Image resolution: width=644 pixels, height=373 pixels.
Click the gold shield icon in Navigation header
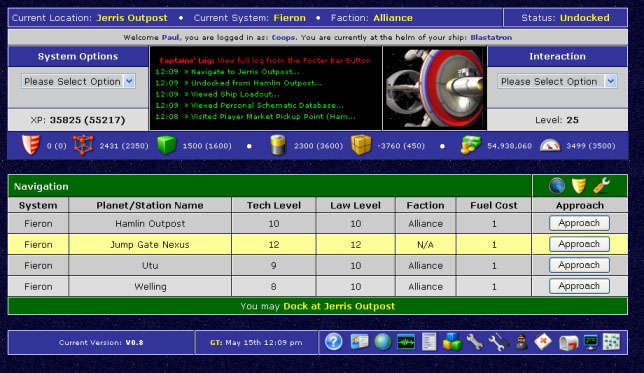pyautogui.click(x=579, y=186)
